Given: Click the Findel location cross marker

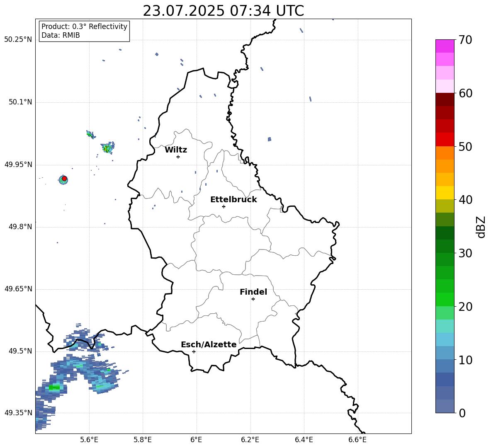Looking at the screenshot, I should coord(253,299).
